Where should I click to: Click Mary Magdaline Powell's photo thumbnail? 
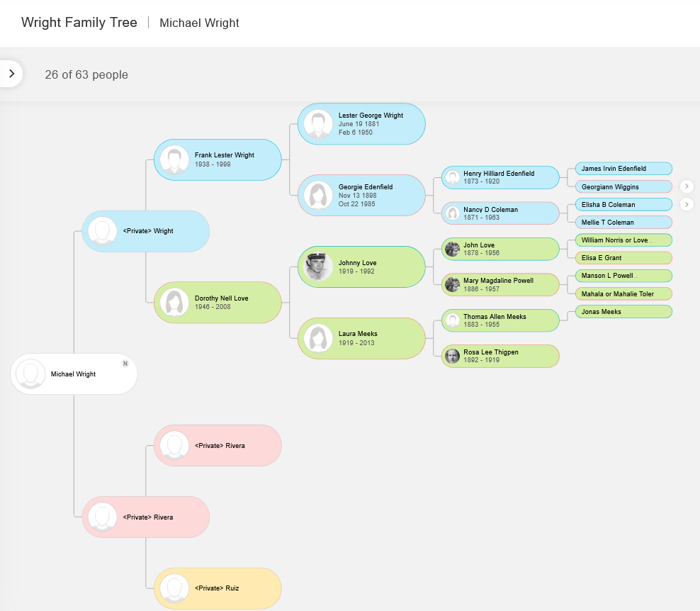tap(452, 285)
